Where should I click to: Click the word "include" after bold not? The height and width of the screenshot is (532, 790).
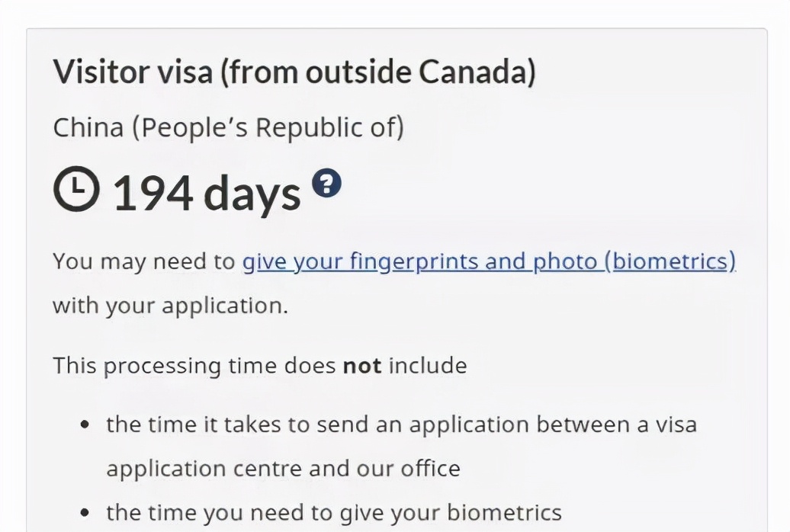428,365
